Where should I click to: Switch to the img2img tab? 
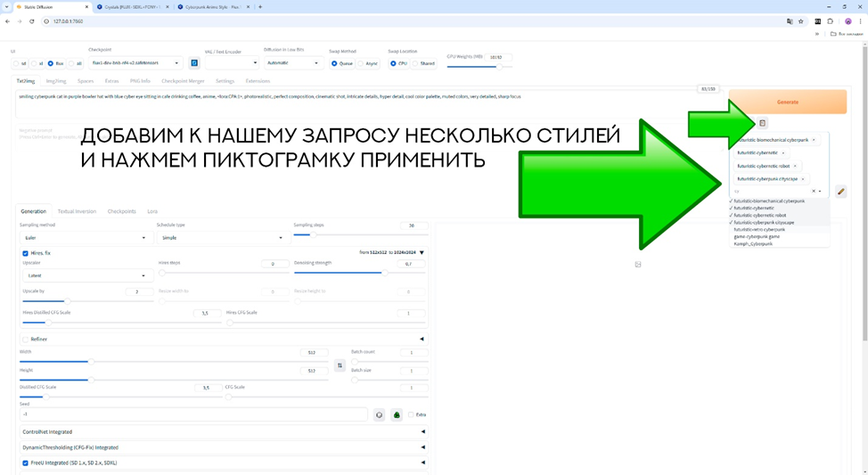coord(56,81)
